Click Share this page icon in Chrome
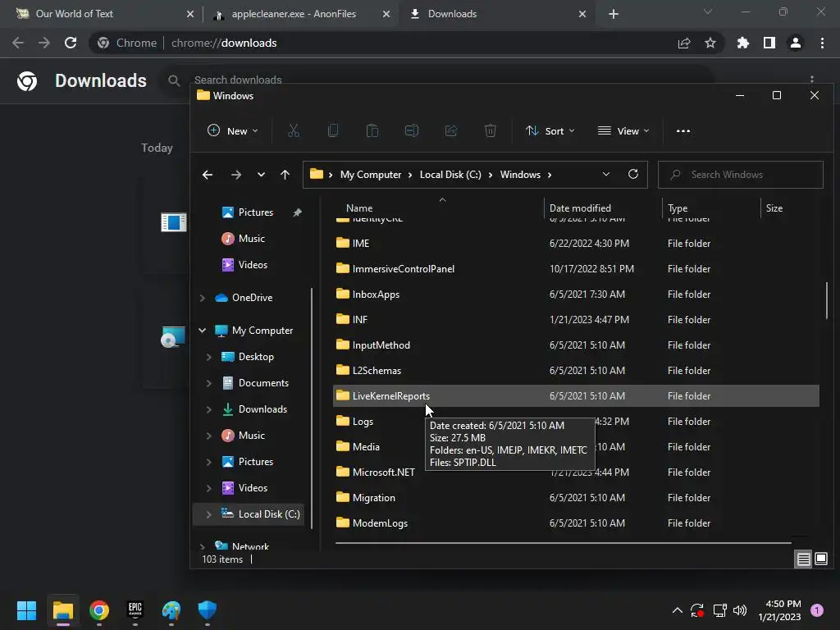The height and width of the screenshot is (630, 840). (684, 43)
